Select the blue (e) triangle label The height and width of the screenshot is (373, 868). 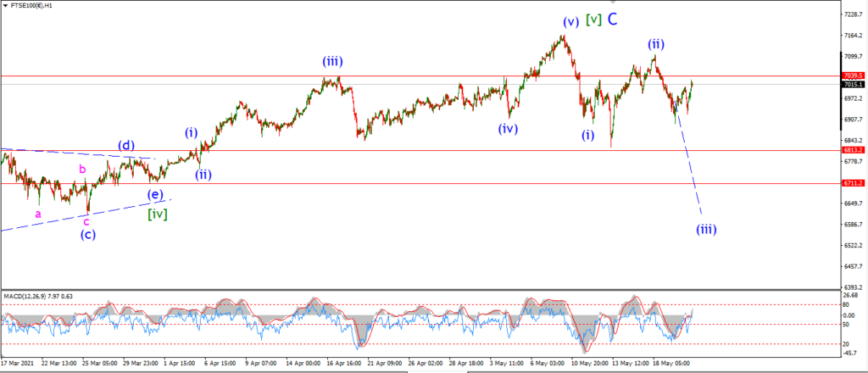[156, 194]
